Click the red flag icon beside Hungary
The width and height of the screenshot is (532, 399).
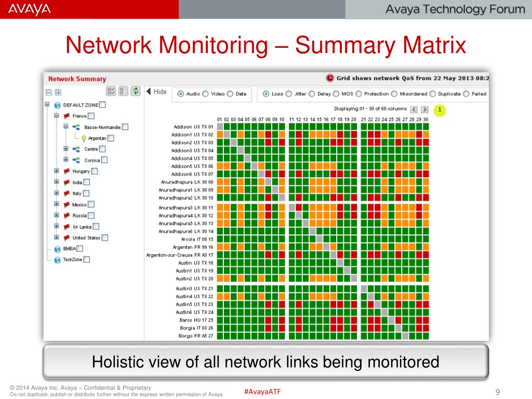click(67, 171)
